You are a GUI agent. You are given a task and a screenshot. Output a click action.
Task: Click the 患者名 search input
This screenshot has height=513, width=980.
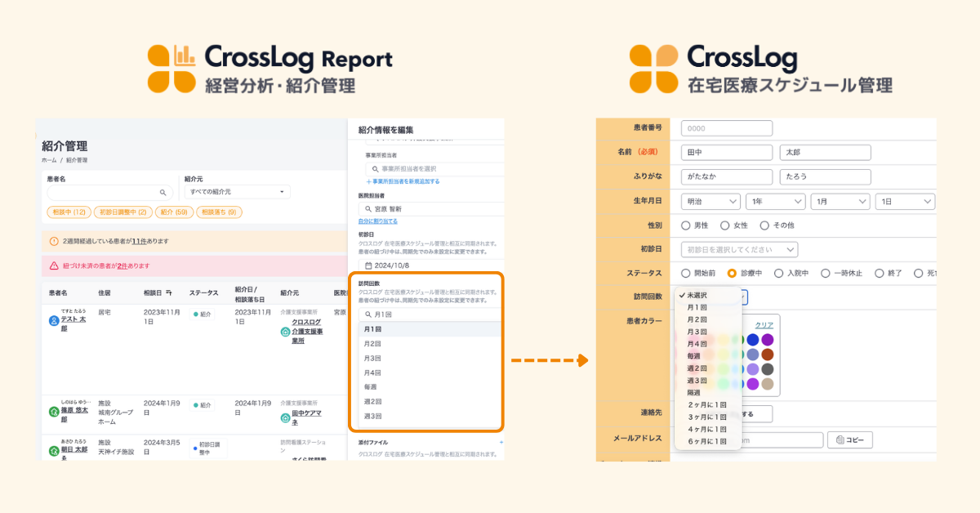coord(110,193)
